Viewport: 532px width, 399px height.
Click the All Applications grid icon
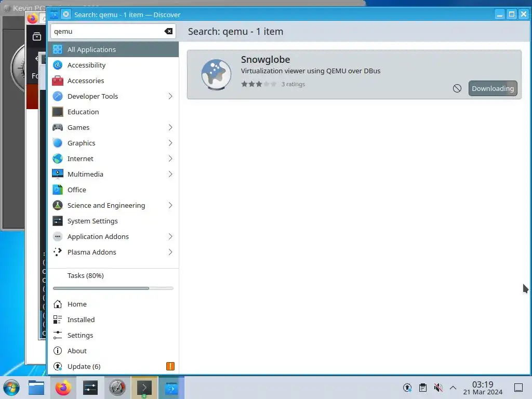pyautogui.click(x=58, y=49)
